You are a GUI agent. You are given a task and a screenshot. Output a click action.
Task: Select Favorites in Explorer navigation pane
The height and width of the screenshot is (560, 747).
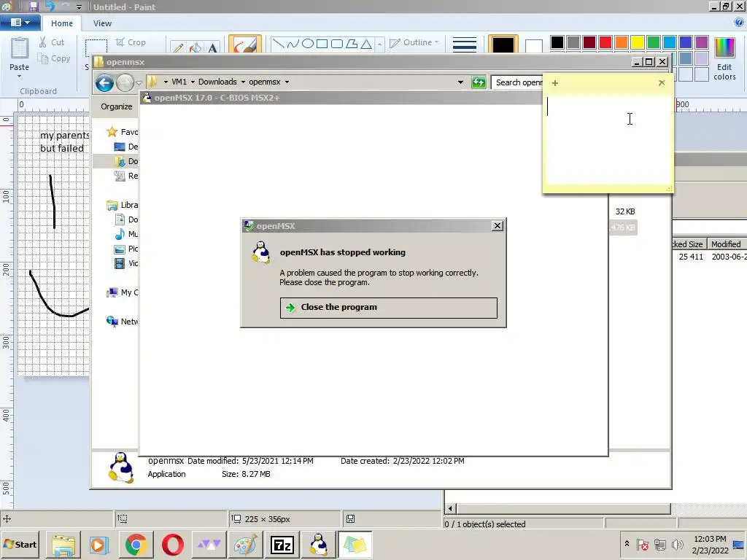point(123,132)
